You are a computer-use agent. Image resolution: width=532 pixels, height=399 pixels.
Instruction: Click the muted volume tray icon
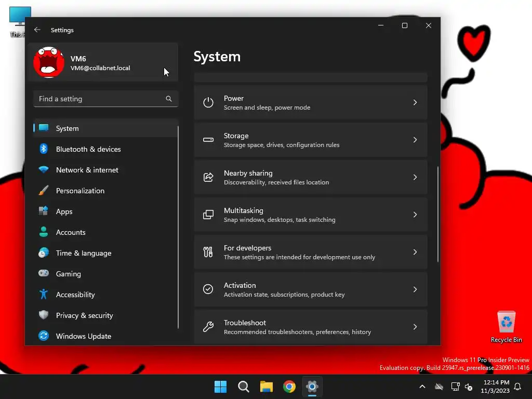pyautogui.click(x=469, y=387)
